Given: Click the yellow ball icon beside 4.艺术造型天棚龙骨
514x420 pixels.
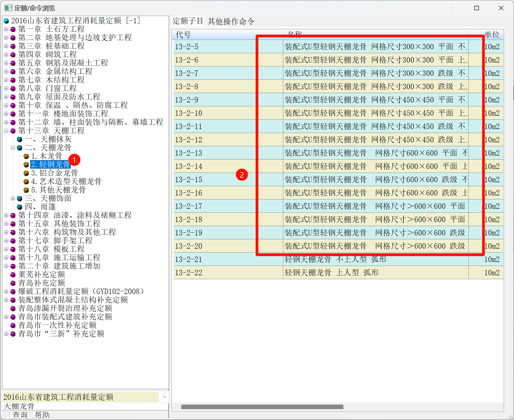Looking at the screenshot, I should click(x=26, y=182).
